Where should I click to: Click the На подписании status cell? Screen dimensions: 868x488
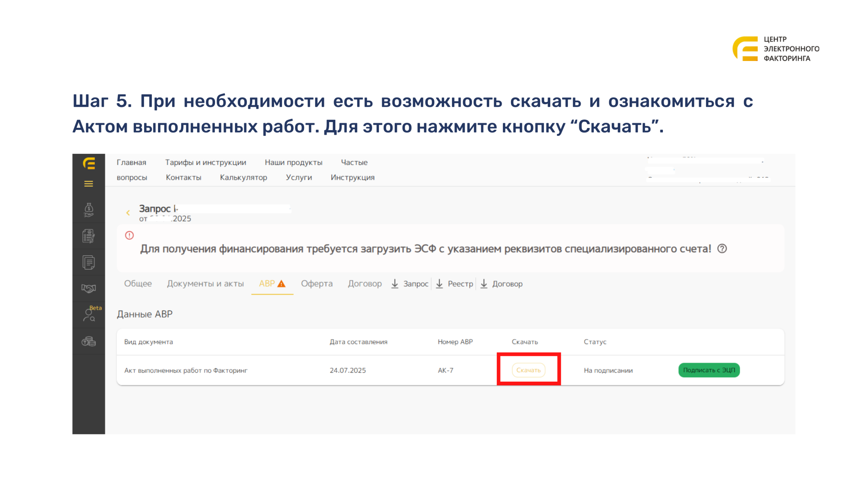608,370
